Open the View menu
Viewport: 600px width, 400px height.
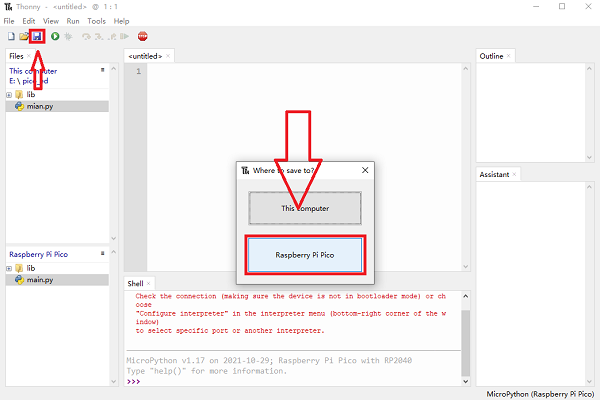click(51, 21)
